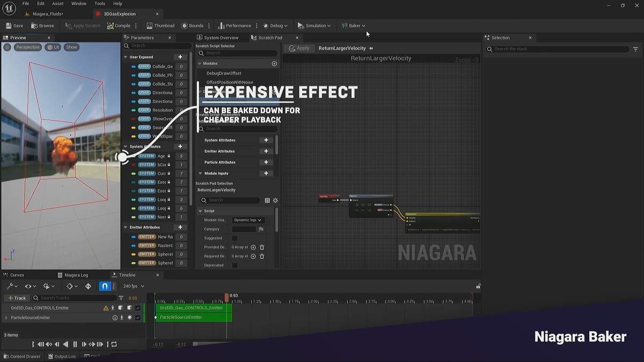Open the Asset menu
644x362 pixels.
57,4
